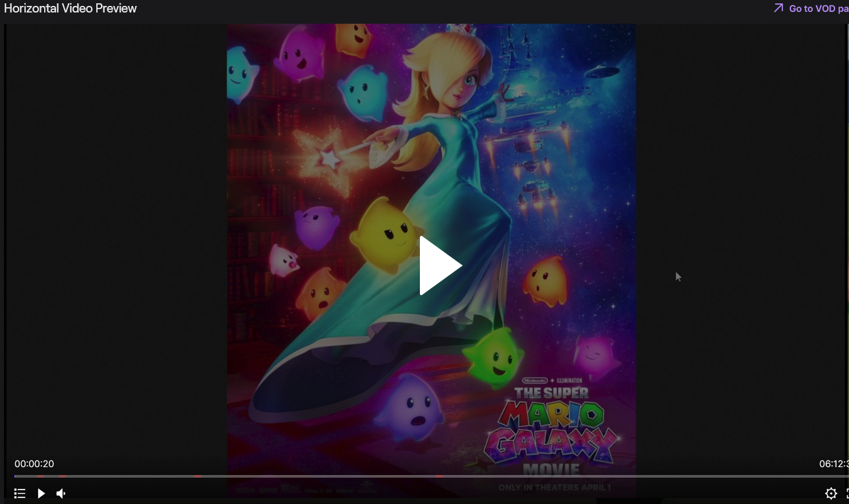The width and height of the screenshot is (849, 504).
Task: Click the seek bar at its midpoint
Action: (x=432, y=476)
